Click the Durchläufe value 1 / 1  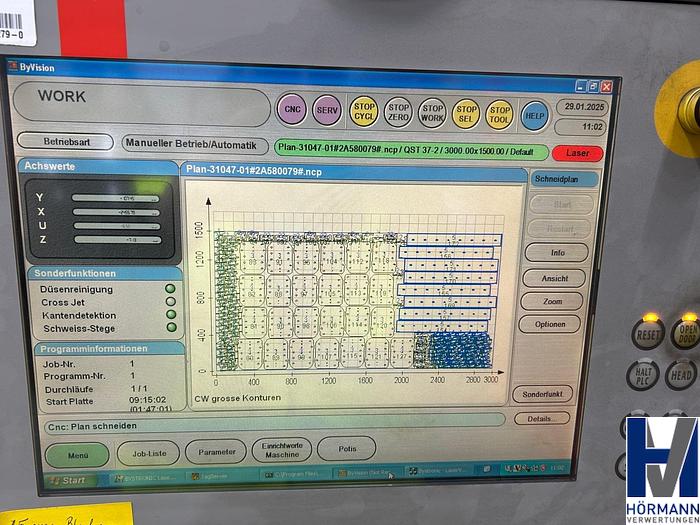coord(139,388)
